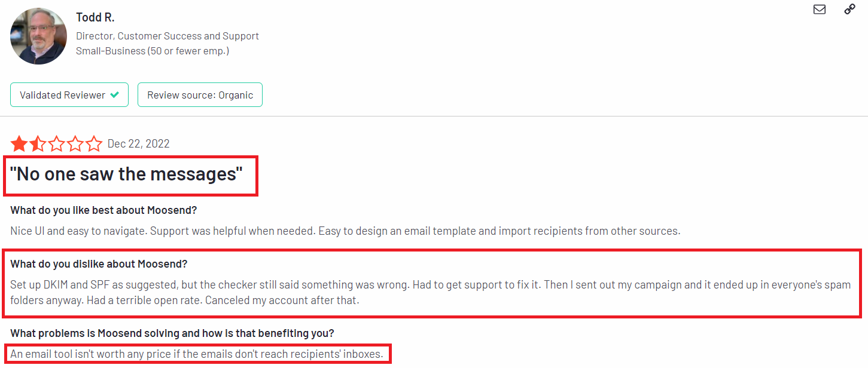Click "What do you dislike about Moosend?" heading
The width and height of the screenshot is (868, 368).
99,264
